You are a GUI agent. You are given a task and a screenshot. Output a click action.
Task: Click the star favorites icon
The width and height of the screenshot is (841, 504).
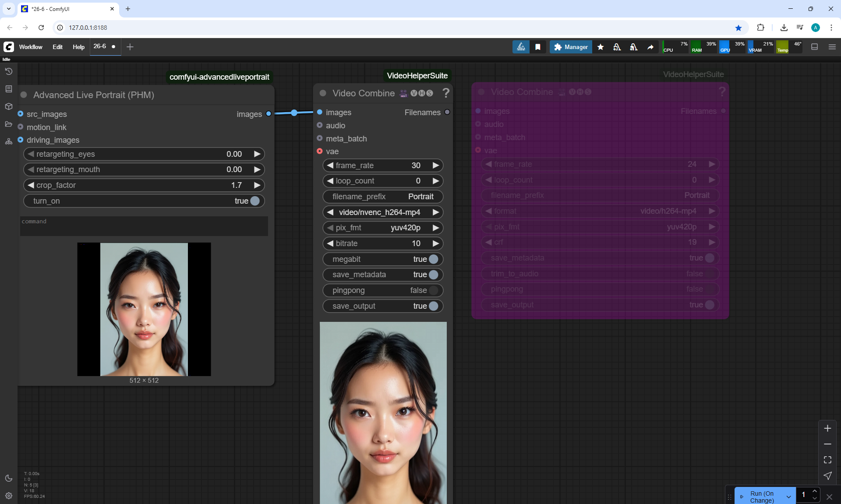(601, 47)
